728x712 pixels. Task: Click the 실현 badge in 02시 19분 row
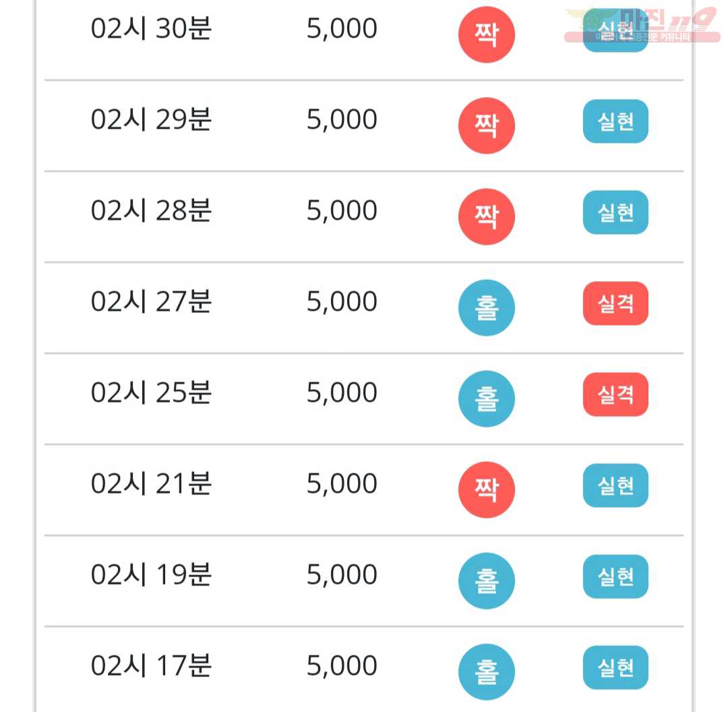[615, 576]
